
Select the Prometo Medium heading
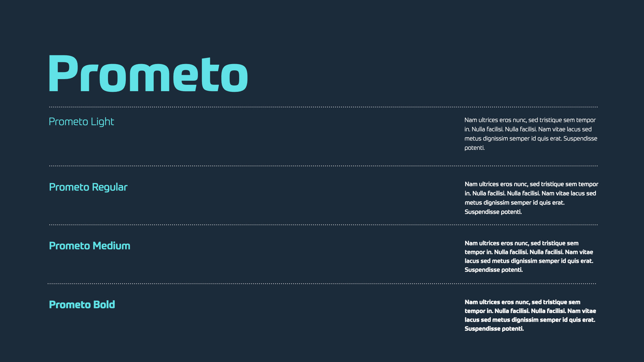pyautogui.click(x=90, y=246)
